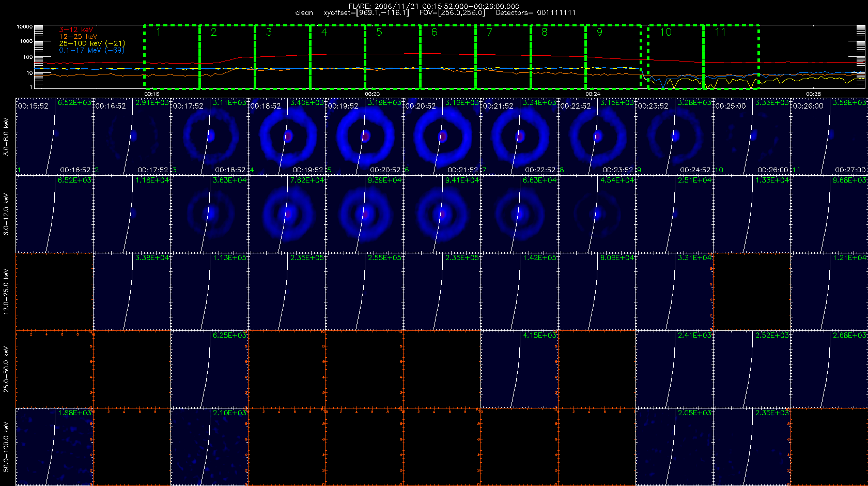Click the 'Detectors= 001111111' text
Viewport: 868px width, 486px height.
[x=536, y=12]
